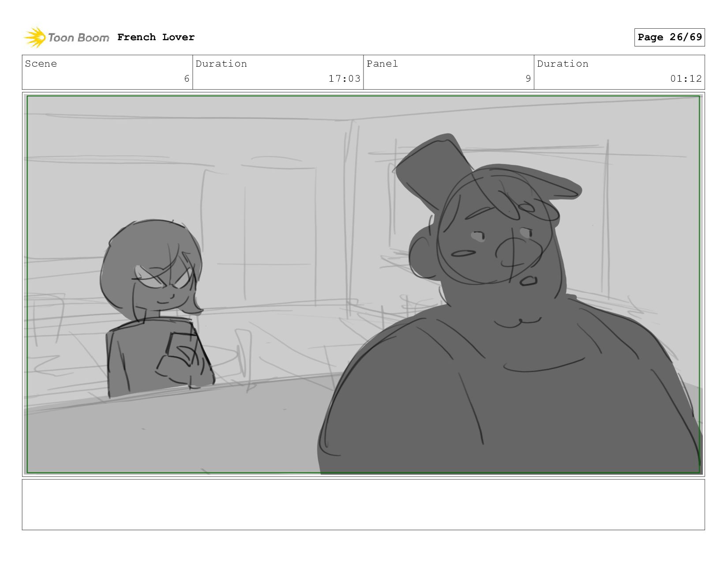Click the storyboard panel sketch thumbnail
728x563 pixels.
pyautogui.click(x=364, y=284)
